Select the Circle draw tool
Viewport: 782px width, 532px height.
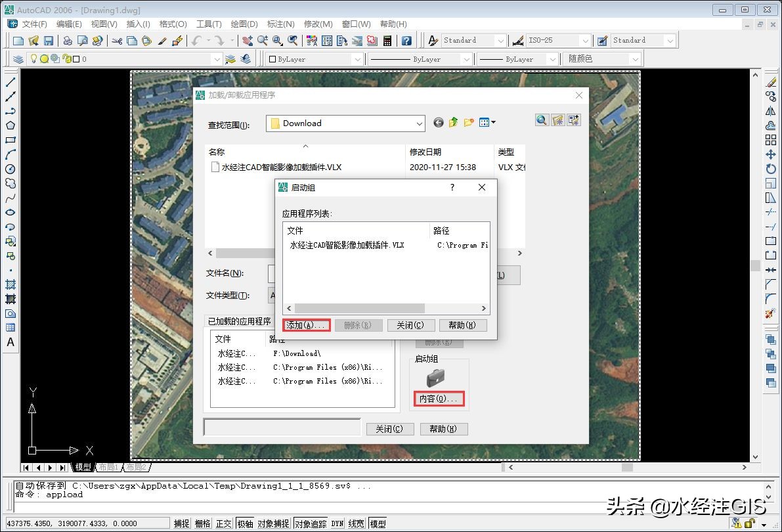pyautogui.click(x=11, y=169)
